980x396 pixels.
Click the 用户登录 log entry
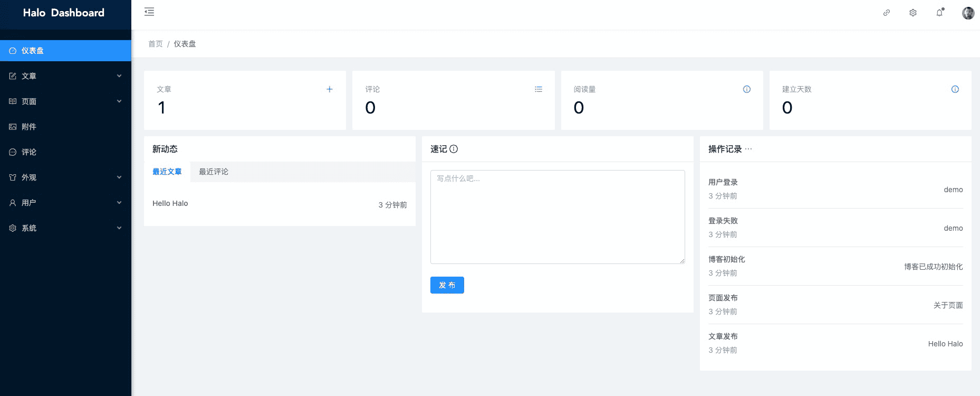(x=723, y=182)
